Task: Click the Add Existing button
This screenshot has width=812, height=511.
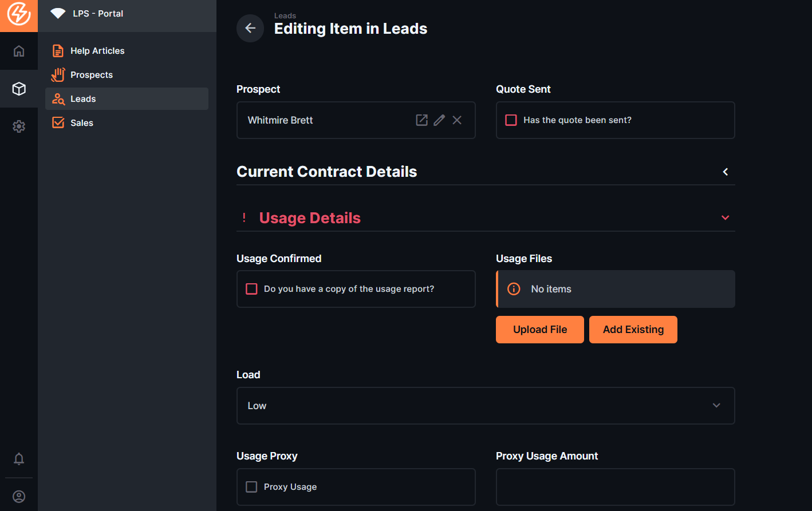Action: [x=633, y=330]
